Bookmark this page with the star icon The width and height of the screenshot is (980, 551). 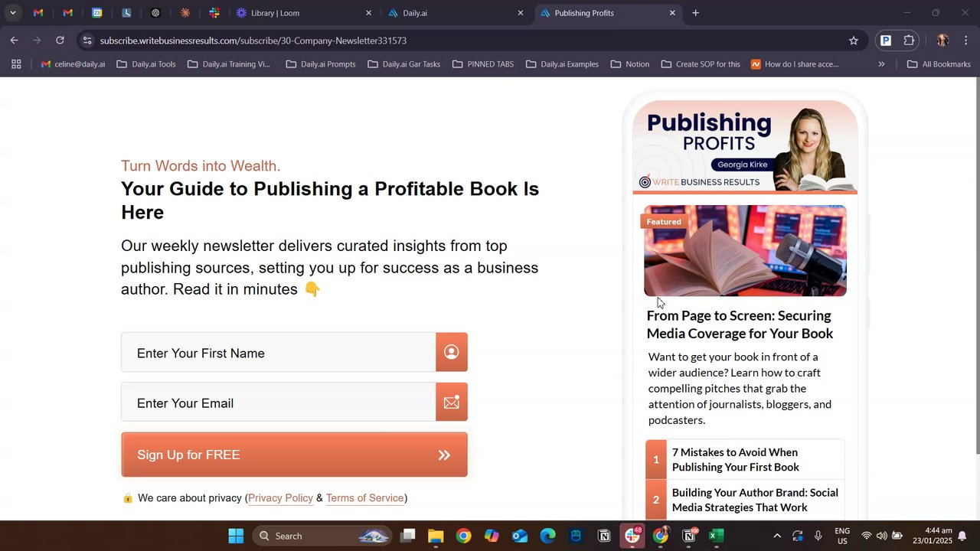click(854, 41)
